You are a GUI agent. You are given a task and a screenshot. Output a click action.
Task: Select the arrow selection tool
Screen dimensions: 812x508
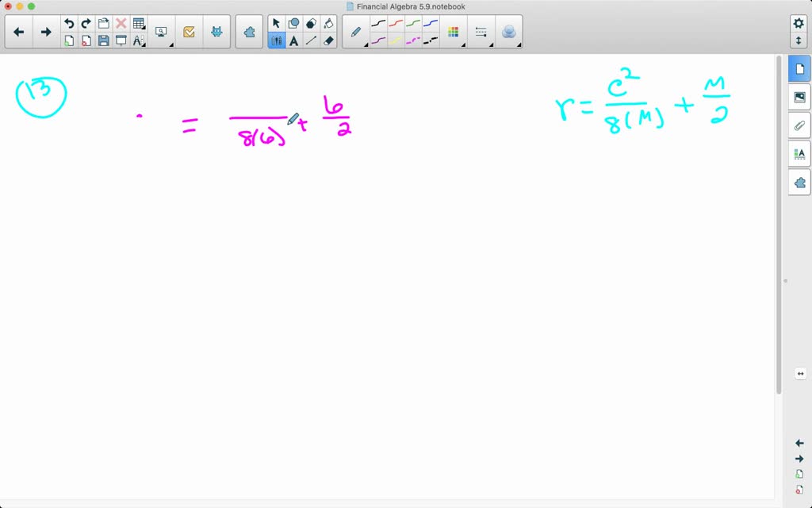click(276, 22)
